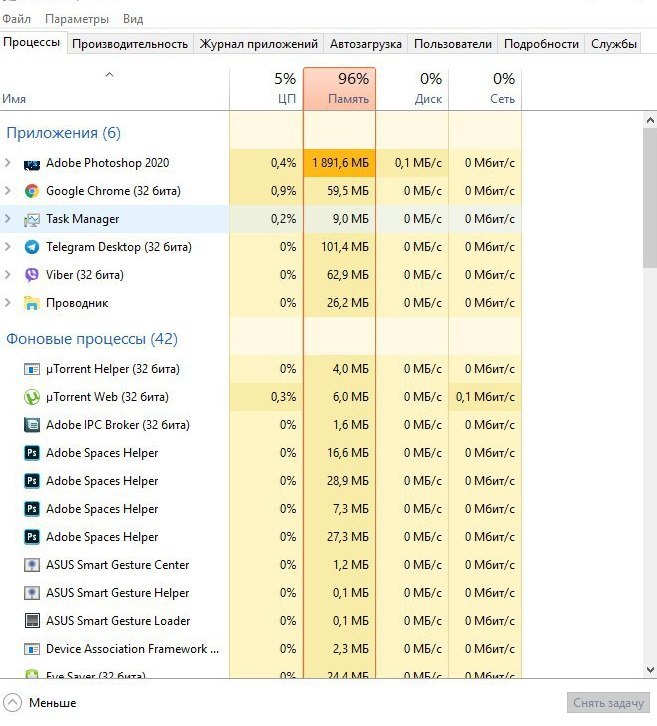Viewport: 657px width, 726px height.
Task: Click the Device Association Framework icon
Action: [31, 649]
